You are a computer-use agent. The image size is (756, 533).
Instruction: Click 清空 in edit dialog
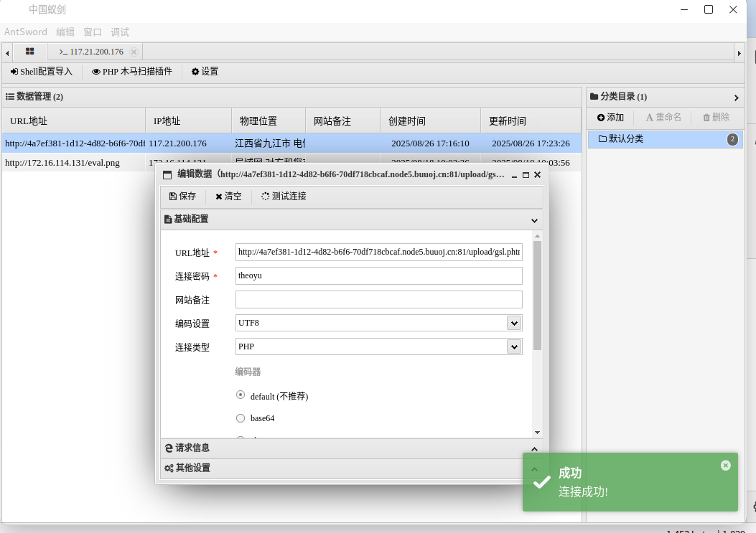pos(228,196)
